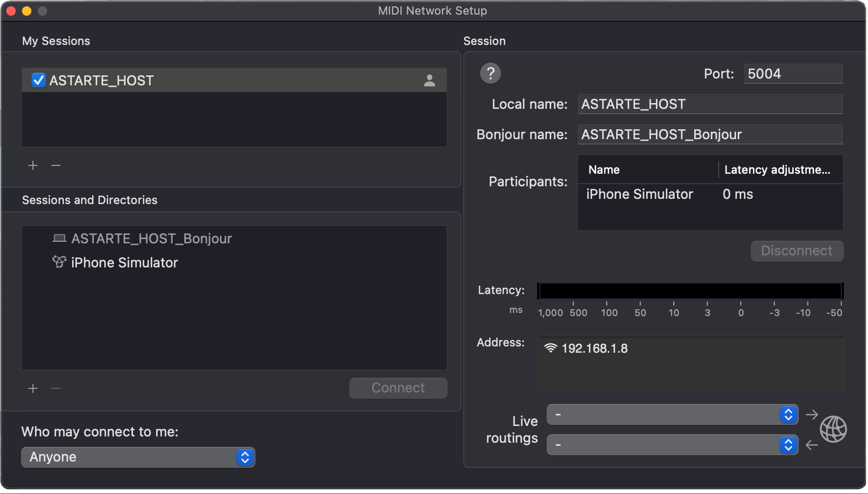
Task: Open the help question mark icon
Action: point(491,73)
